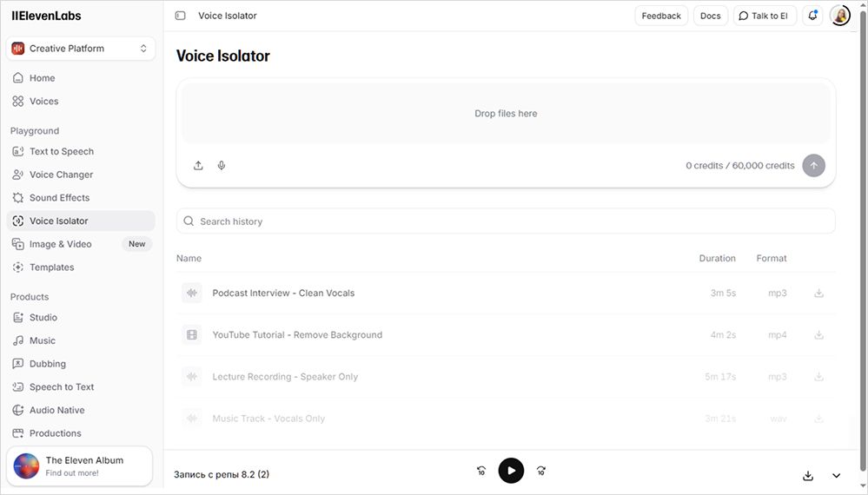Skip forward 10 seconds
Screen dimensions: 868x495
coord(540,471)
